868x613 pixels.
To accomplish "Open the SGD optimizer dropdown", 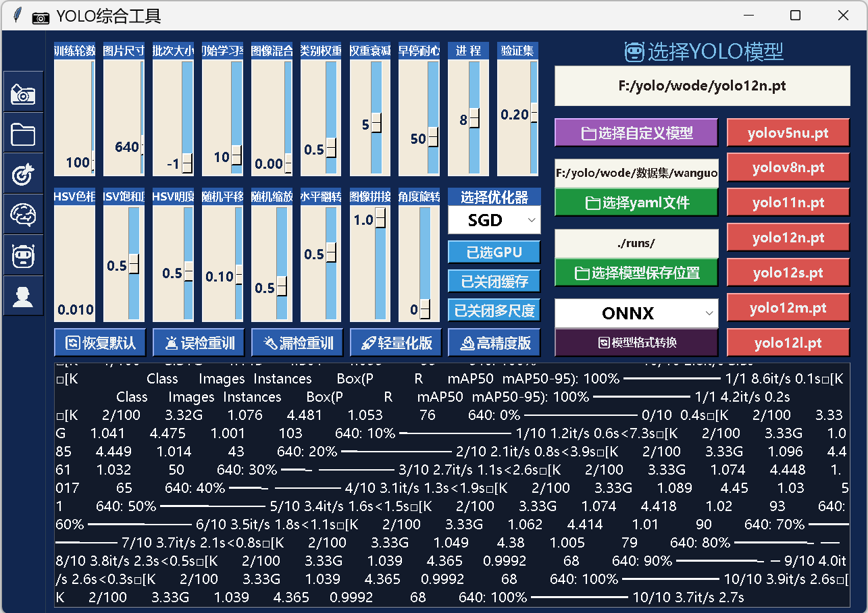I will (494, 220).
